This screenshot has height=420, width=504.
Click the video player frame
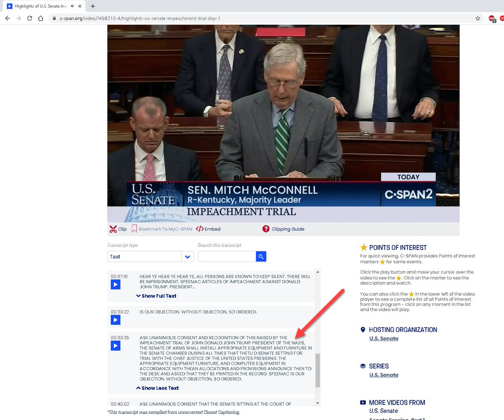point(283,123)
